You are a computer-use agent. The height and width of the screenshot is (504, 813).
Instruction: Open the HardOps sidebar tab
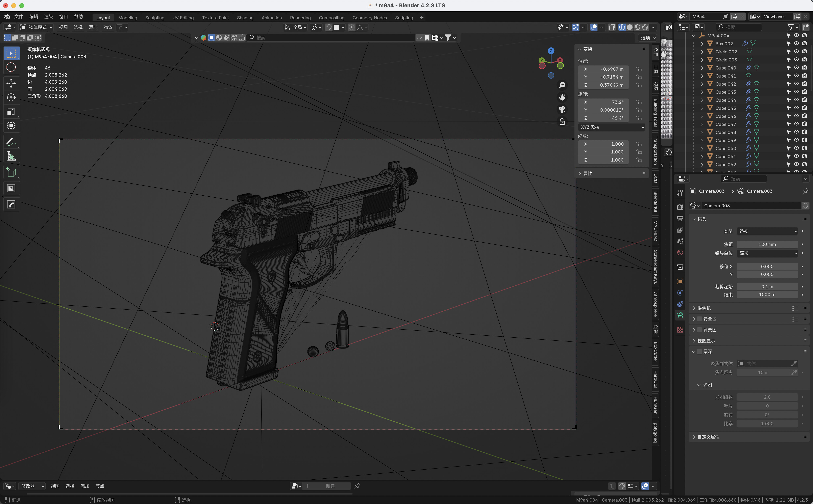[656, 379]
